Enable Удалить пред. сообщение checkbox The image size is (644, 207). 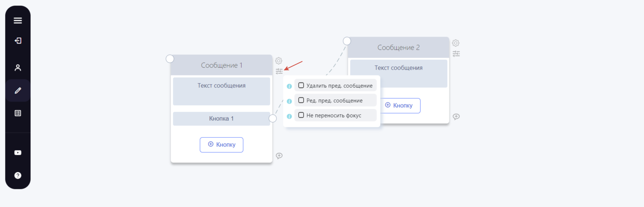click(x=301, y=86)
